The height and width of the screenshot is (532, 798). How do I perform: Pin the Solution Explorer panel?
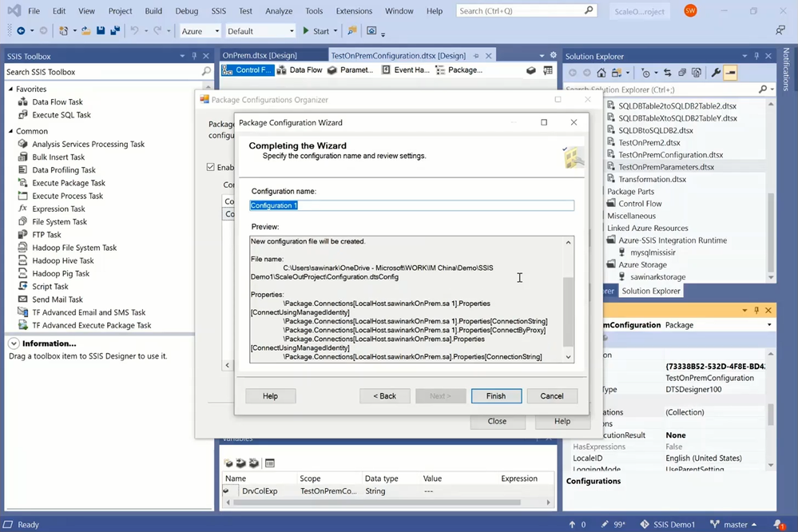pos(756,56)
